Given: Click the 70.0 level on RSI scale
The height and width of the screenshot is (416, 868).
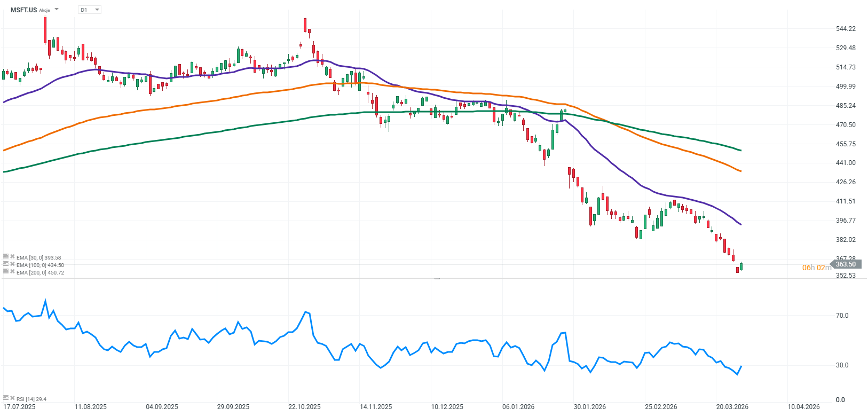Looking at the screenshot, I should coord(842,316).
